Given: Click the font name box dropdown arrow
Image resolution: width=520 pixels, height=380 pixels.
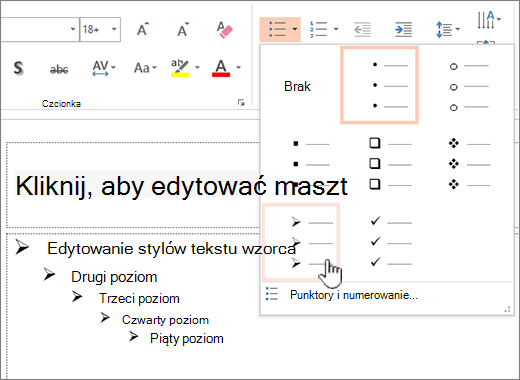Looking at the screenshot, I should 73,29.
